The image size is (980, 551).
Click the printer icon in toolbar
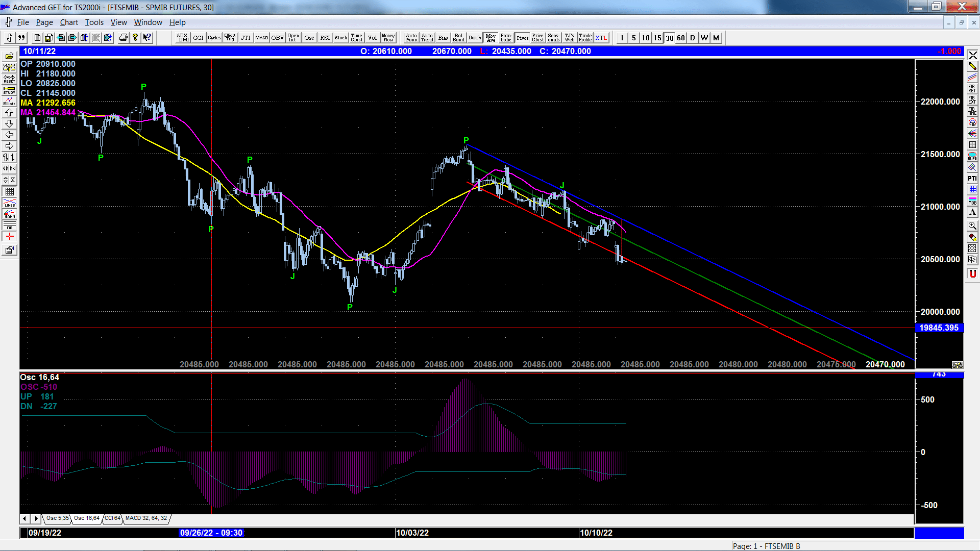click(x=123, y=38)
